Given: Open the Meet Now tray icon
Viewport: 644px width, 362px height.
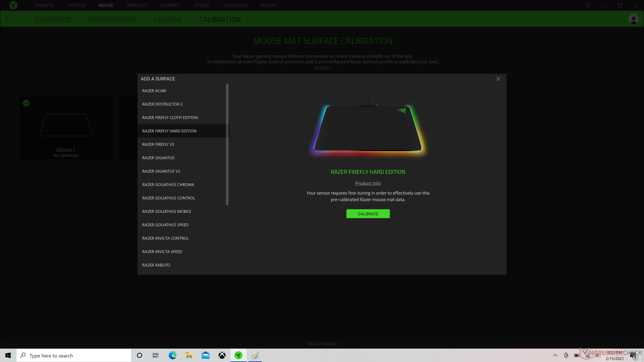Looking at the screenshot, I should (x=566, y=355).
